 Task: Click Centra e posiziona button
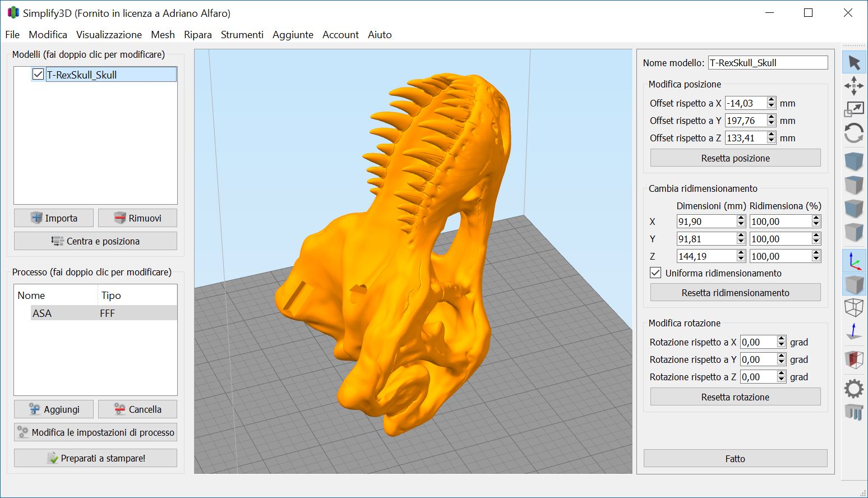click(x=95, y=241)
